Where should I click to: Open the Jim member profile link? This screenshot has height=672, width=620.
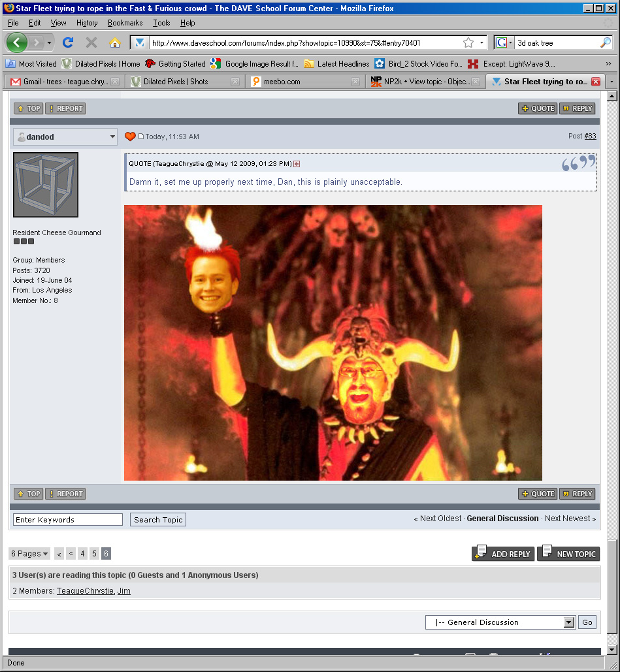124,591
